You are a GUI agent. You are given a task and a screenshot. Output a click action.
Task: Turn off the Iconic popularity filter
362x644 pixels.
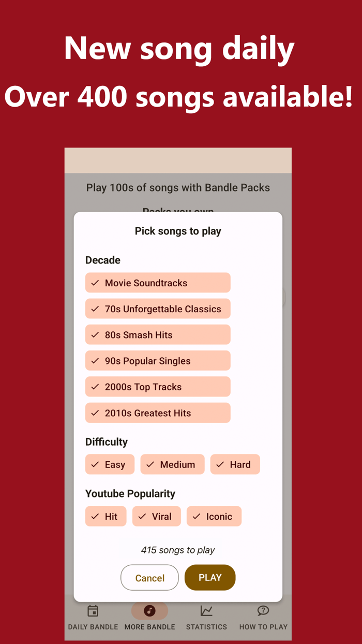pyautogui.click(x=214, y=516)
